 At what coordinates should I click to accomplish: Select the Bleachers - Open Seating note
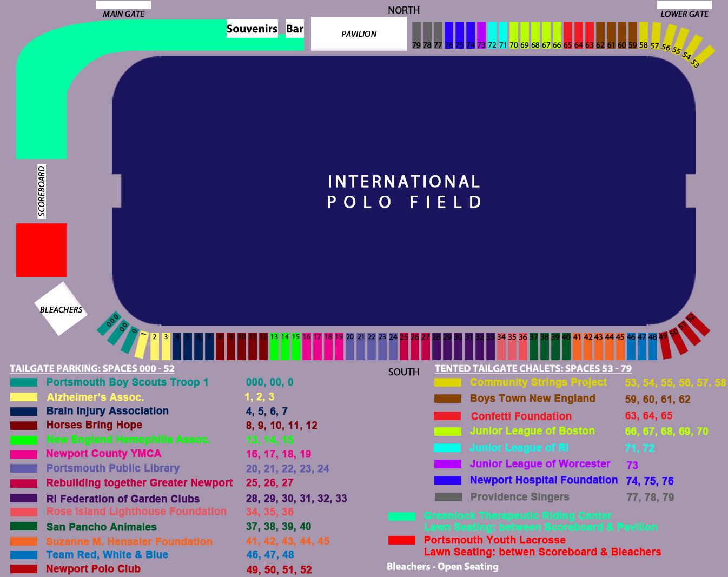point(442,567)
